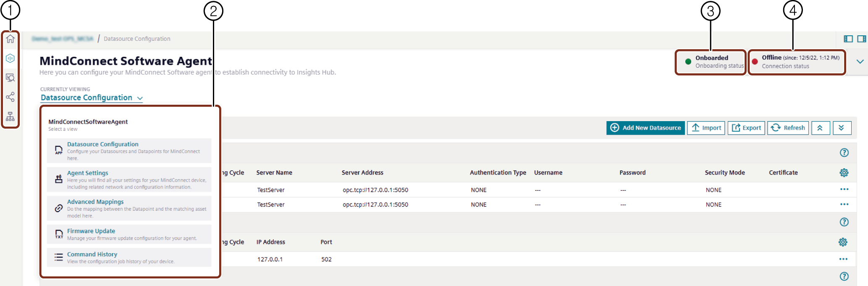Click help icon above Server Name header row
The image size is (868, 286).
point(844,153)
